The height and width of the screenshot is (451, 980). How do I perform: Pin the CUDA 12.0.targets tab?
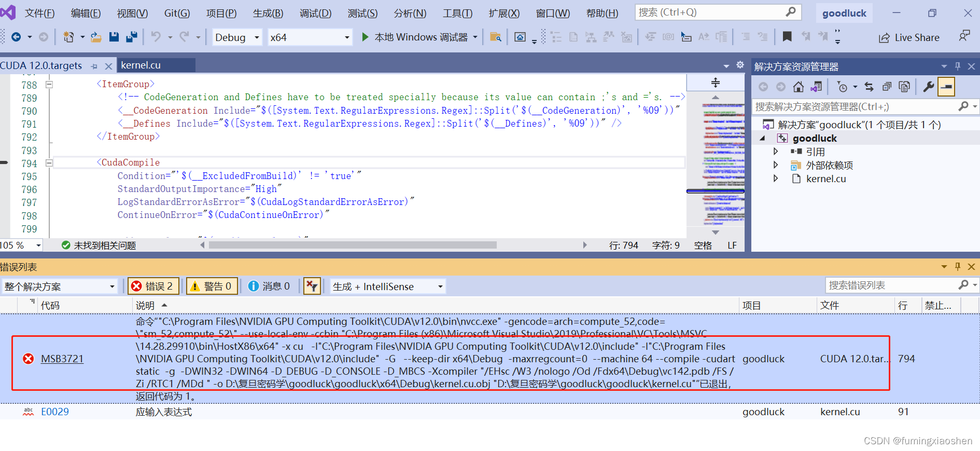pos(94,66)
